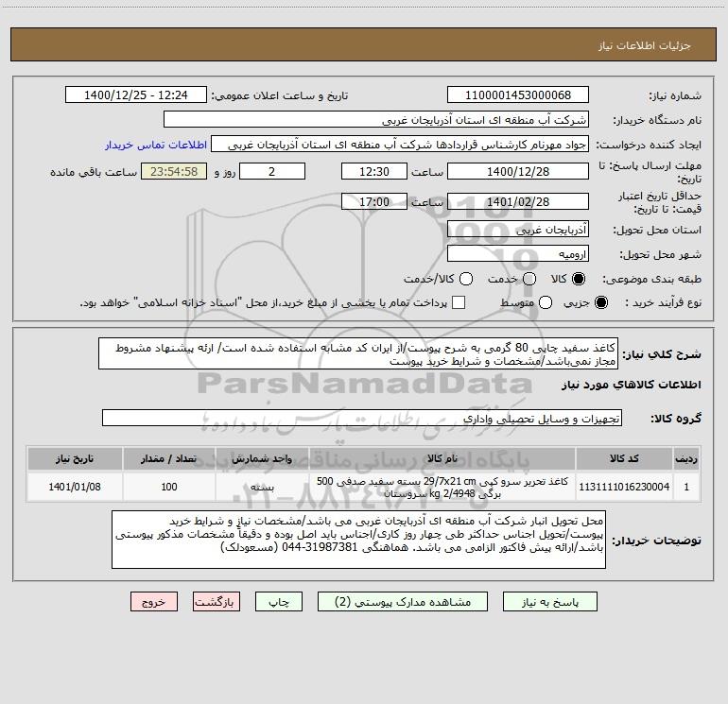
Task: Click the ردیف column header
Action: tap(686, 458)
